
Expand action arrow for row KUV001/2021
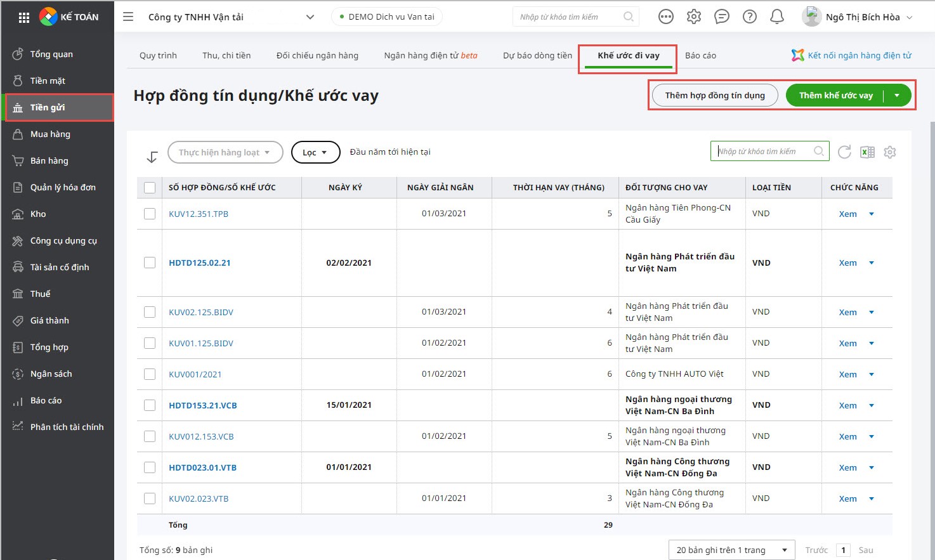point(872,374)
